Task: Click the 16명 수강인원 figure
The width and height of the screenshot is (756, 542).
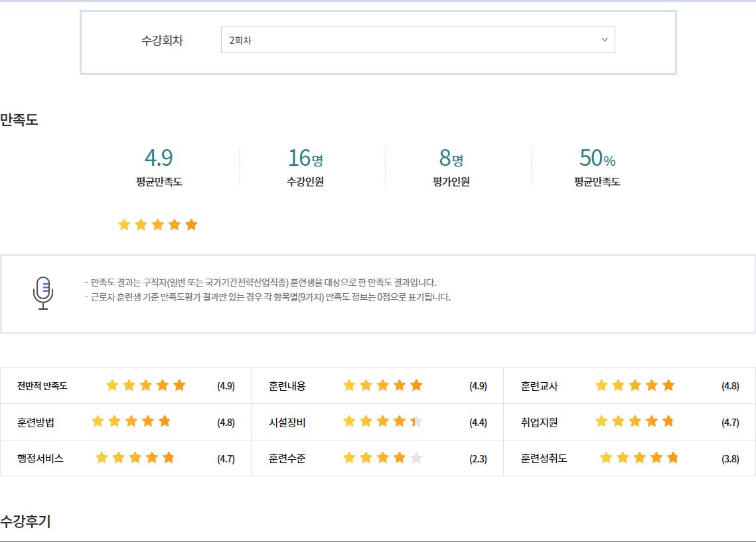Action: pyautogui.click(x=305, y=159)
